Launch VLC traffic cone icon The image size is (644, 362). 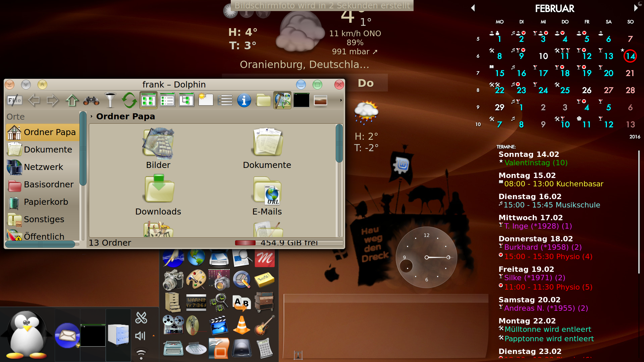[x=241, y=325]
